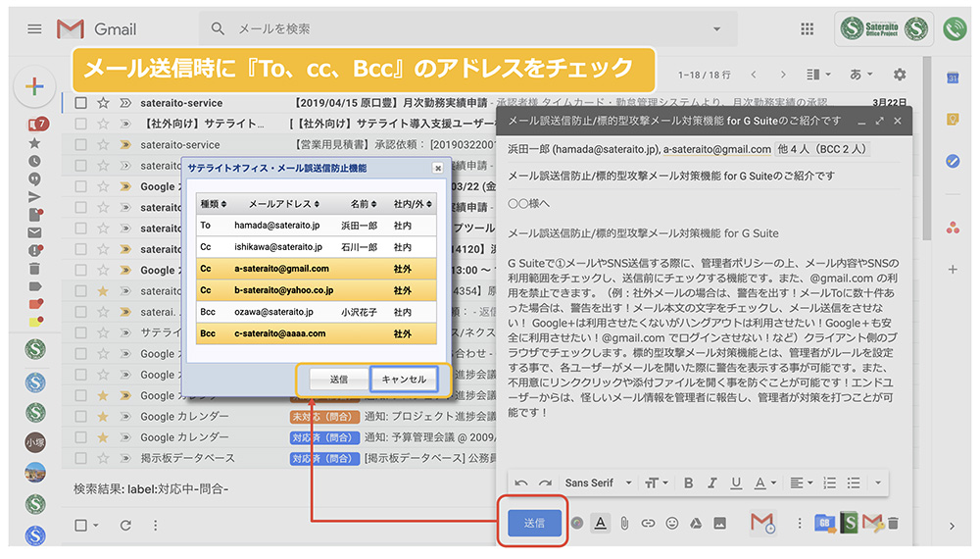Sort dialog table by 社内/外 column
This screenshot has height=559, width=980.
point(413,204)
